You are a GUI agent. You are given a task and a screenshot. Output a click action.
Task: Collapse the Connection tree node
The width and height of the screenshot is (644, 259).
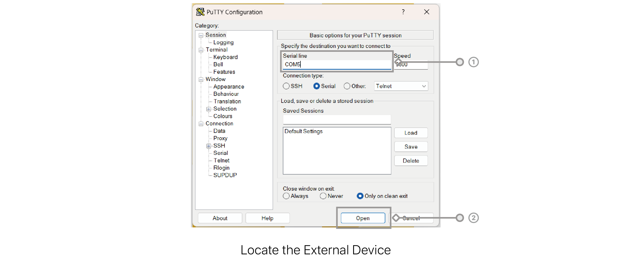(x=201, y=124)
